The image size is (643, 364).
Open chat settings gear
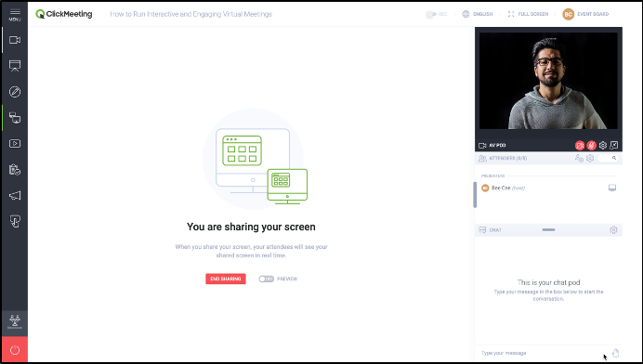[613, 230]
